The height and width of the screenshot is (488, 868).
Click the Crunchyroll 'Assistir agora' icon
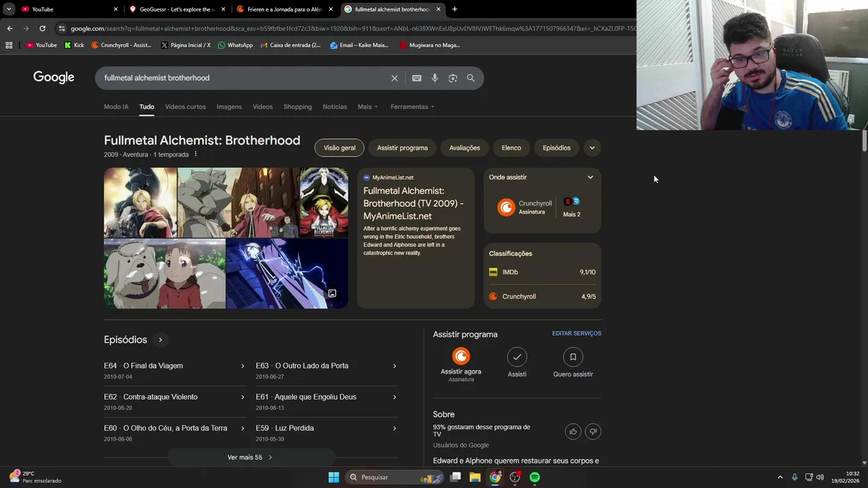(461, 357)
